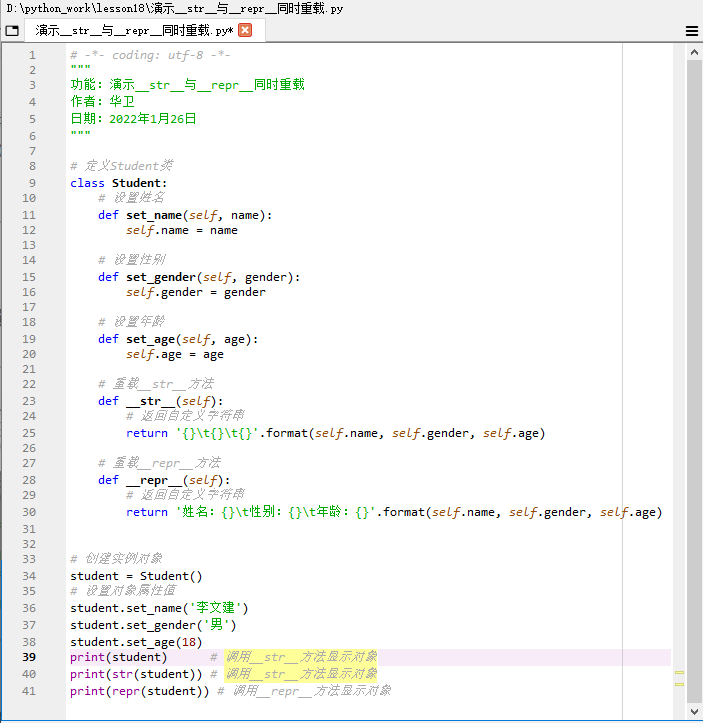Click "student.set_gender('男')" line

(153, 625)
